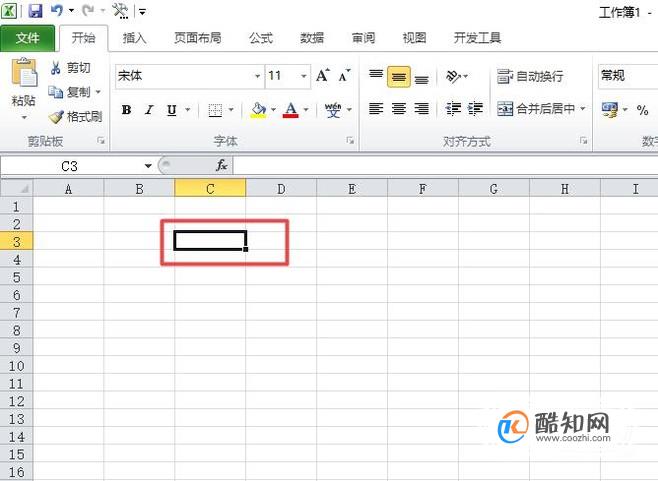Viewport: 658px width, 481px height.
Task: Open the fill color dropdown arrow
Action: (274, 110)
